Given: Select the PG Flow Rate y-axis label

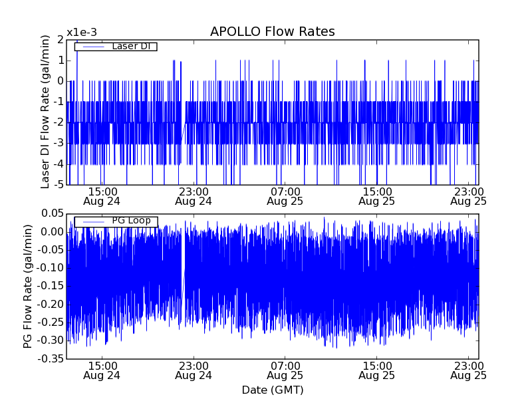Looking at the screenshot, I should (x=28, y=286).
